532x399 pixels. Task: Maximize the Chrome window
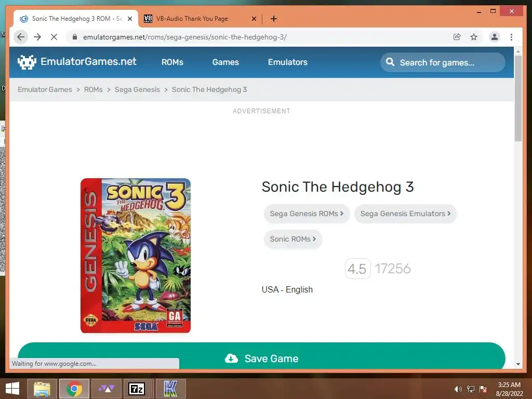(x=493, y=11)
